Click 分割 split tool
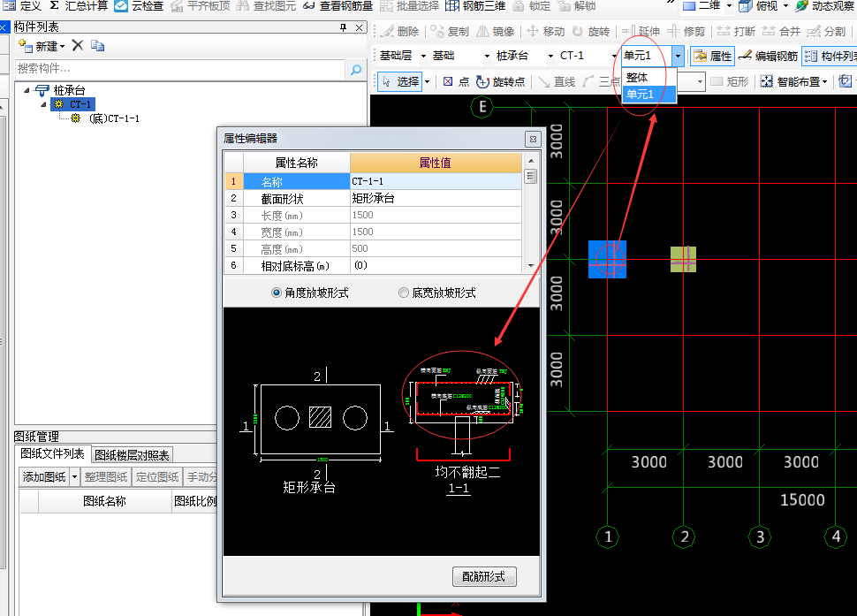The height and width of the screenshot is (616, 857). click(826, 32)
